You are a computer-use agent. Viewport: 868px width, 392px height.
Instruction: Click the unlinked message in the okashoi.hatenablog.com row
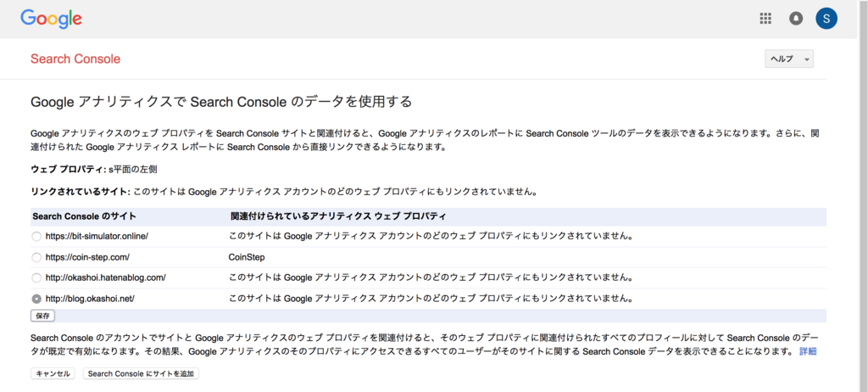(x=431, y=277)
